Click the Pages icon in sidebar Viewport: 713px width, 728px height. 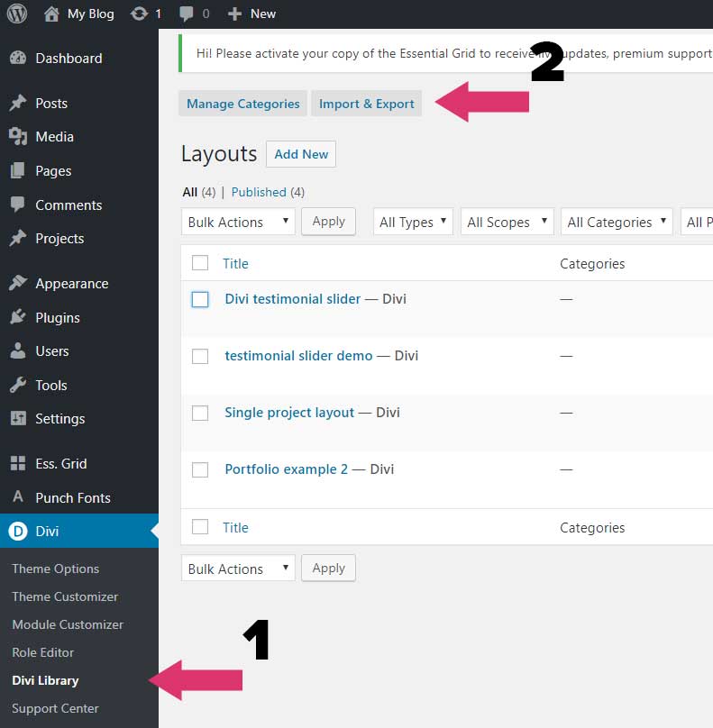[x=18, y=171]
